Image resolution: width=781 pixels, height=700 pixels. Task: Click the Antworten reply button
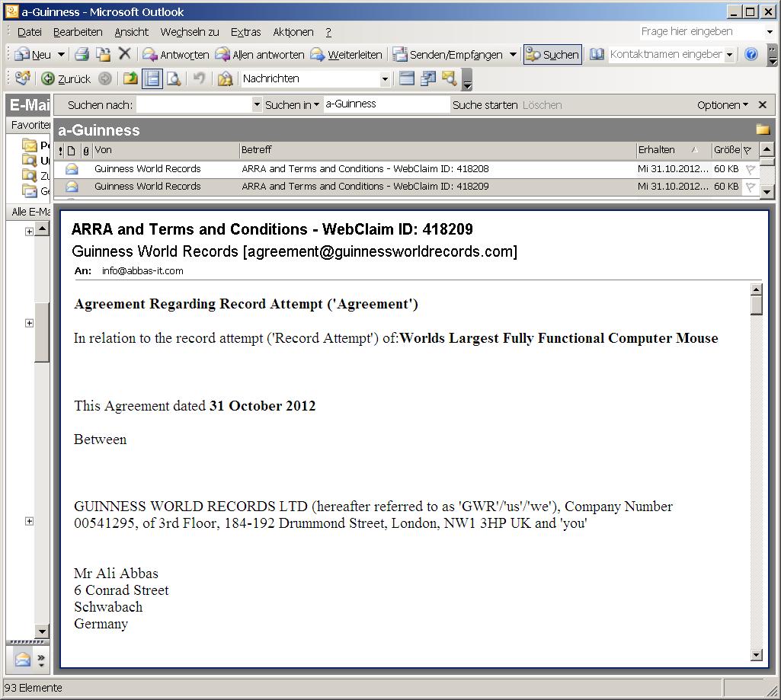pos(176,54)
